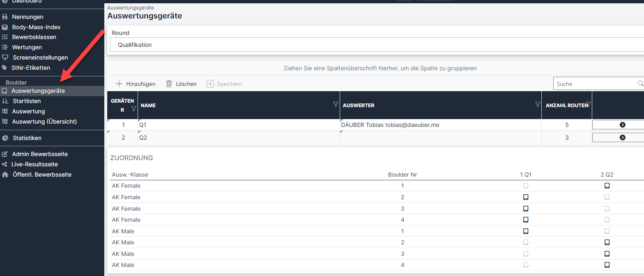Click the arrow button in Q1 row
644x276 pixels.
click(x=622, y=125)
